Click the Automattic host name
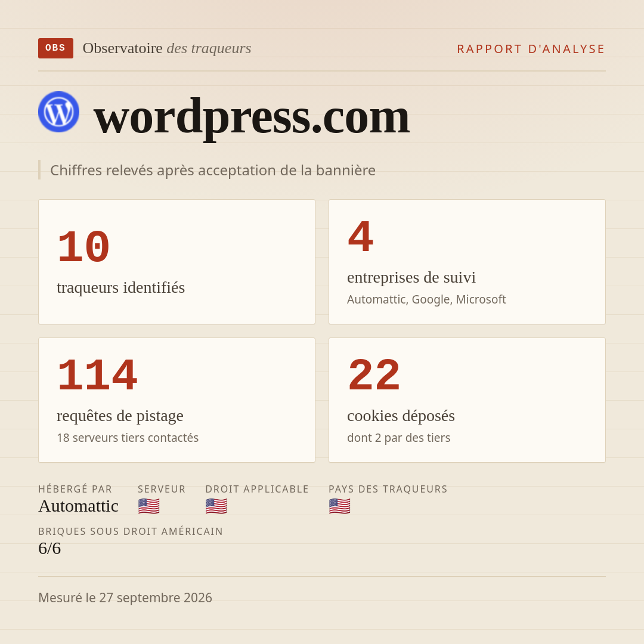Image resolution: width=644 pixels, height=644 pixels. pos(79,506)
